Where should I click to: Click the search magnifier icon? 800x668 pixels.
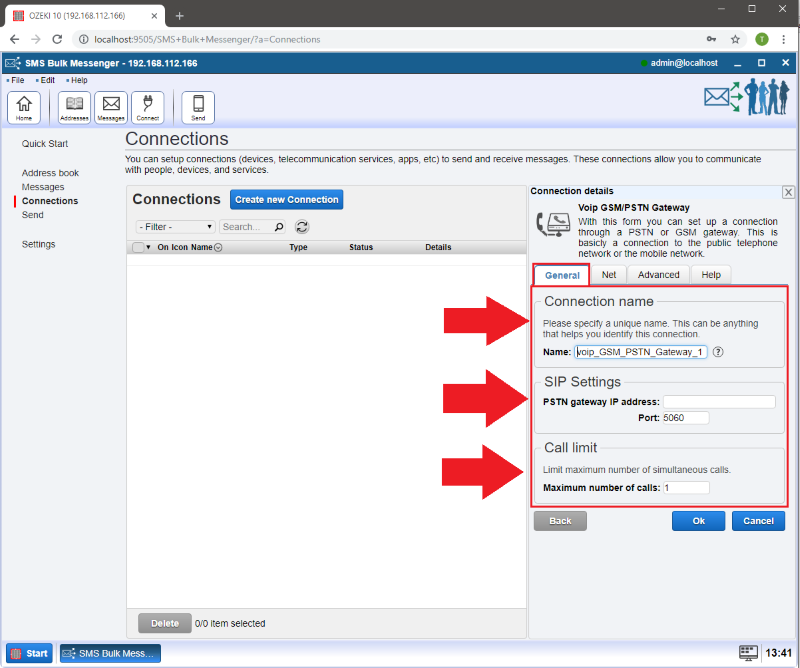(x=279, y=227)
